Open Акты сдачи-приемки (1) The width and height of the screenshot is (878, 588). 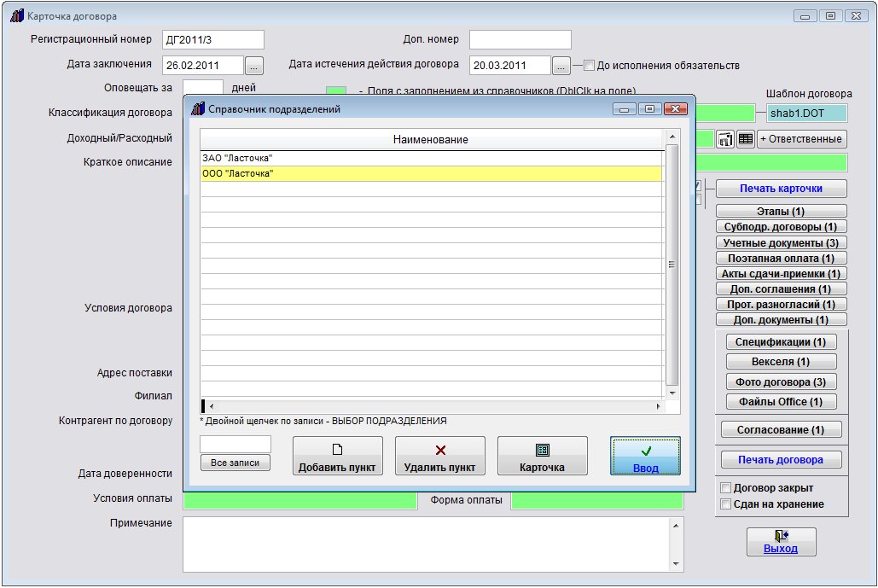click(781, 274)
